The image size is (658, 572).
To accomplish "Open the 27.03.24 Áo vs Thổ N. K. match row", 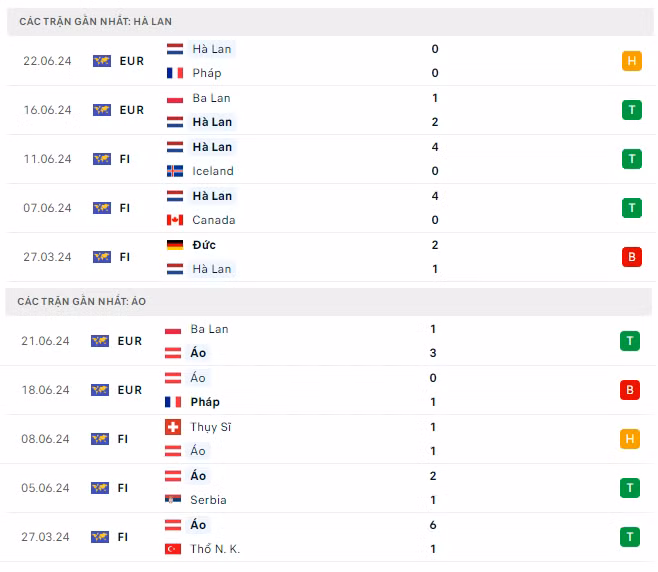I will point(329,537).
